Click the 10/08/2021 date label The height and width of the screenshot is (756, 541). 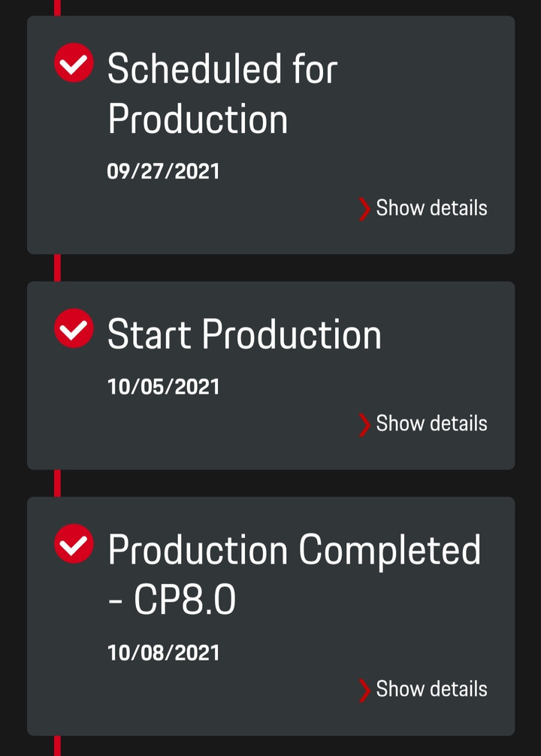(164, 653)
